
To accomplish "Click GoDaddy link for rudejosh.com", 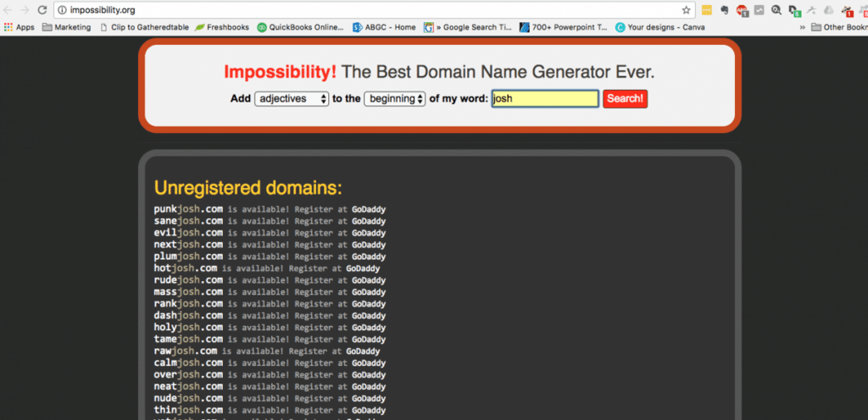I will point(369,280).
